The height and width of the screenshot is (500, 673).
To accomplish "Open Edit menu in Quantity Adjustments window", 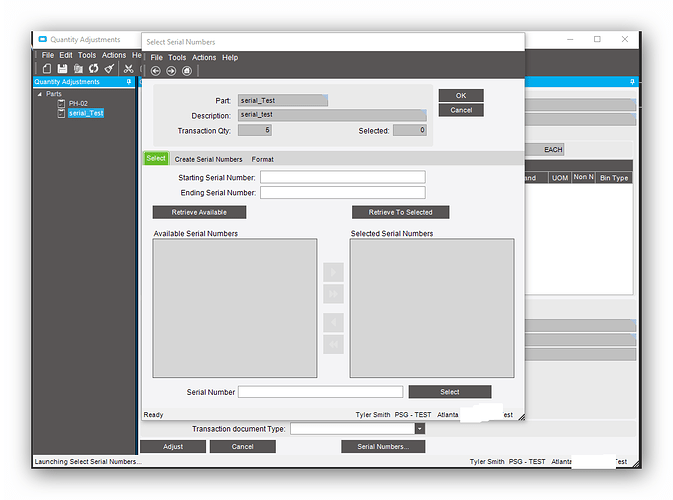I will (66, 55).
